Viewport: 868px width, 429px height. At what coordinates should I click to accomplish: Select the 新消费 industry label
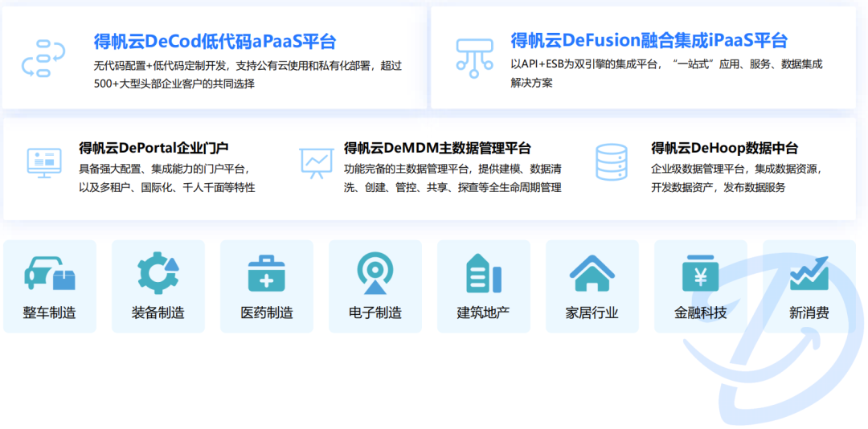pos(809,313)
